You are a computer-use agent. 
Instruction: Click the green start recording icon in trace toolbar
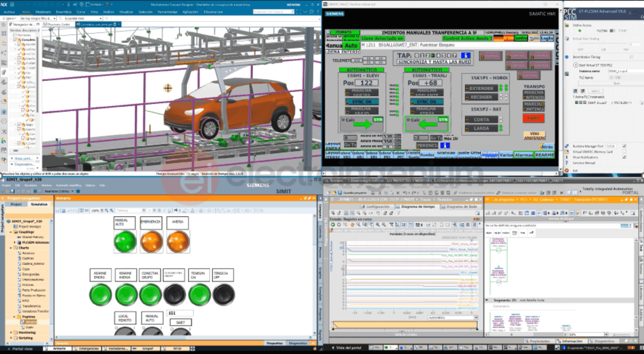point(333,225)
